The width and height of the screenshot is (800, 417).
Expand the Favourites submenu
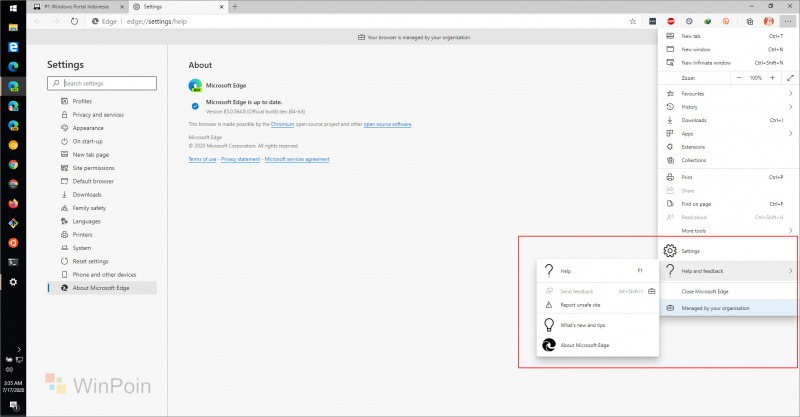coord(790,93)
